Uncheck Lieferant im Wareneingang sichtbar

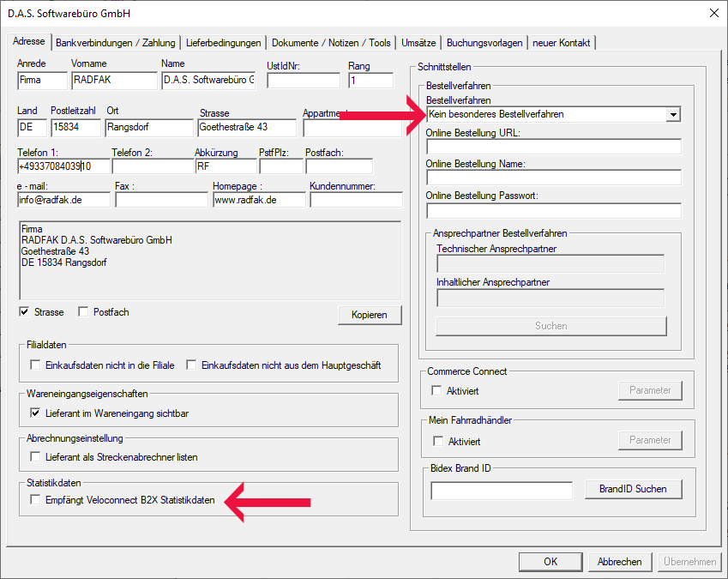[x=35, y=413]
